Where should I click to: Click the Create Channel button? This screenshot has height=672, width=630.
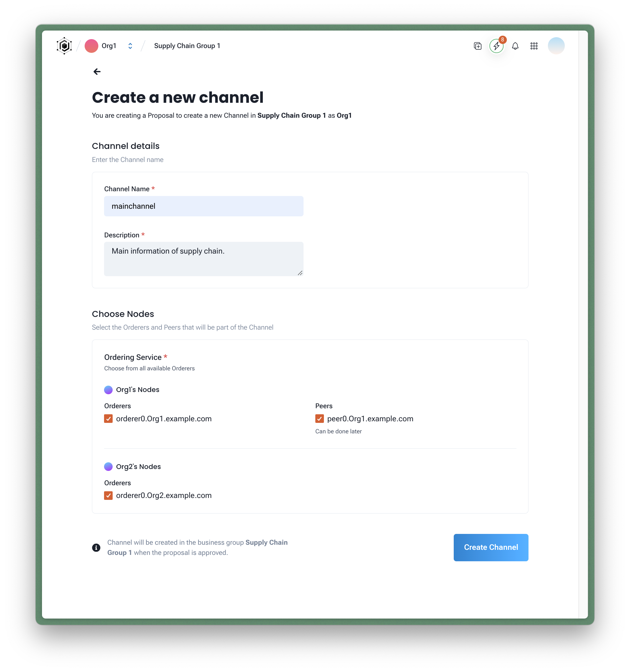(491, 547)
